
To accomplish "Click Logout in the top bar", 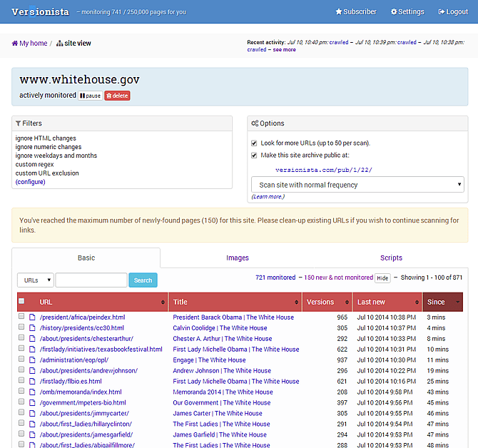I will tap(453, 12).
